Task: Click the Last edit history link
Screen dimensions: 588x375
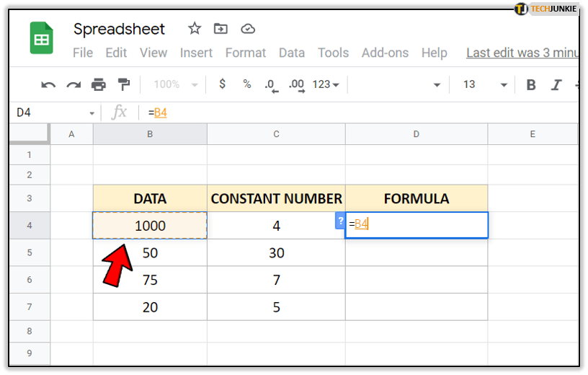Action: (522, 53)
